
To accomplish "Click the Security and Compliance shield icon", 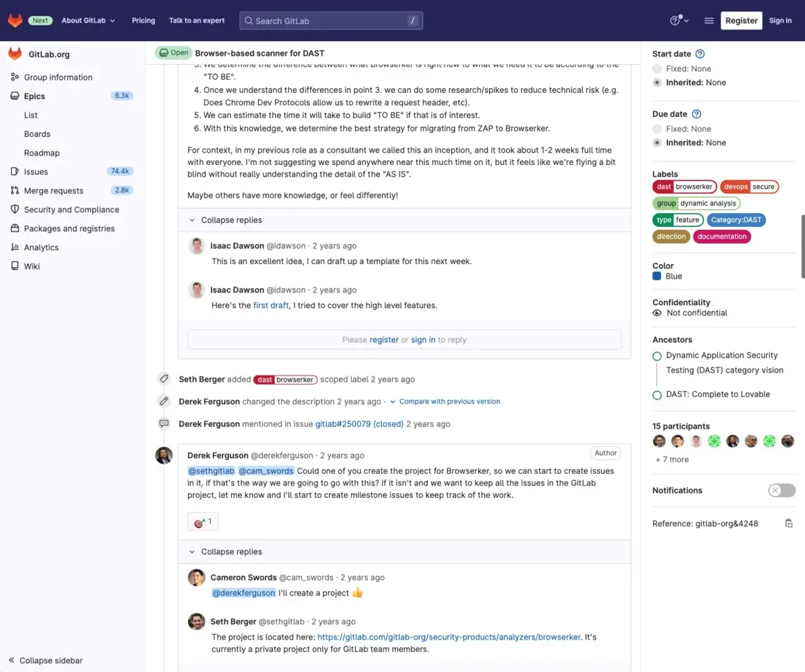I will (15, 210).
